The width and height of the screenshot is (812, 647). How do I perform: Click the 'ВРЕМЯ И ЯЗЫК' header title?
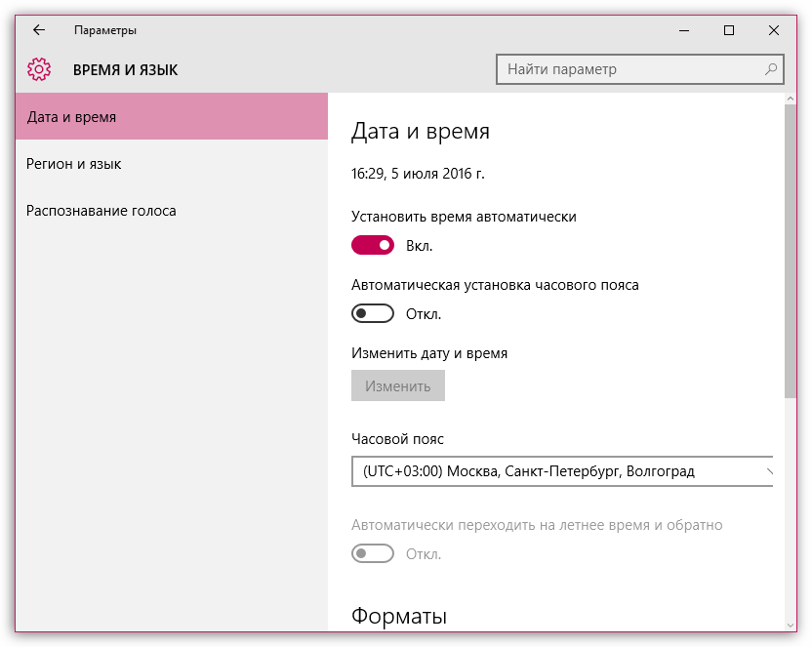[126, 70]
